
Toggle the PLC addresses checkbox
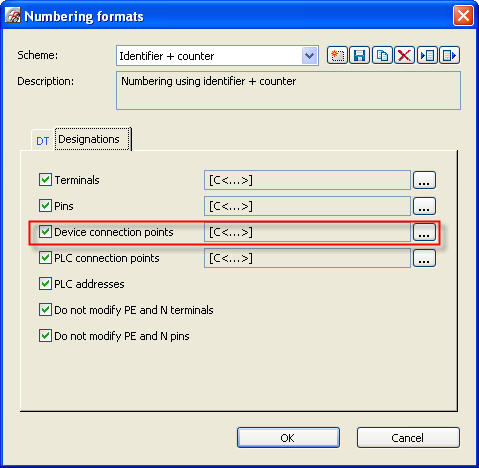tap(45, 284)
